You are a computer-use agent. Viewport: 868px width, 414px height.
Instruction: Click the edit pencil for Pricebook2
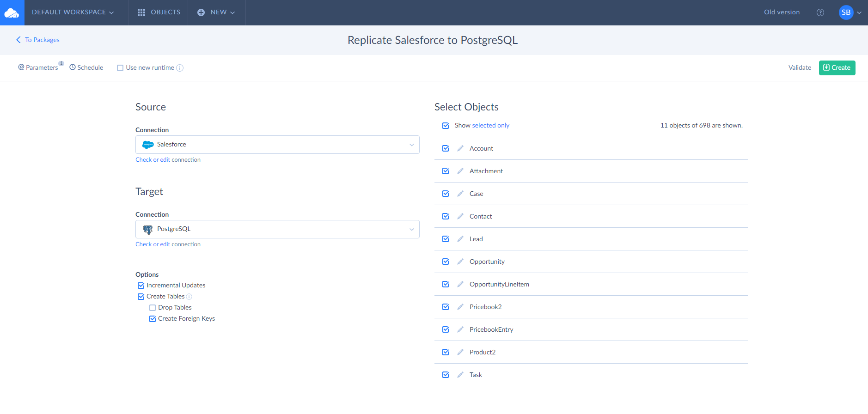pyautogui.click(x=460, y=307)
